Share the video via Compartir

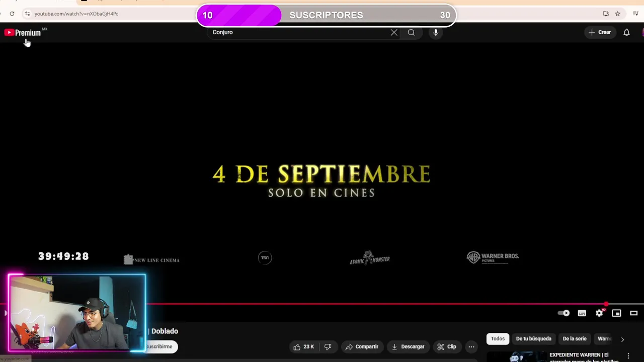[362, 346]
